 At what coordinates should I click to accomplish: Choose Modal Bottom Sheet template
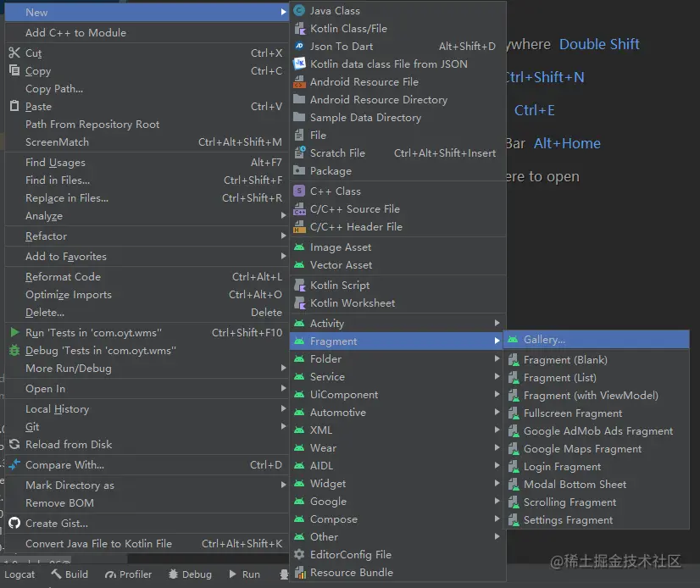597,485
